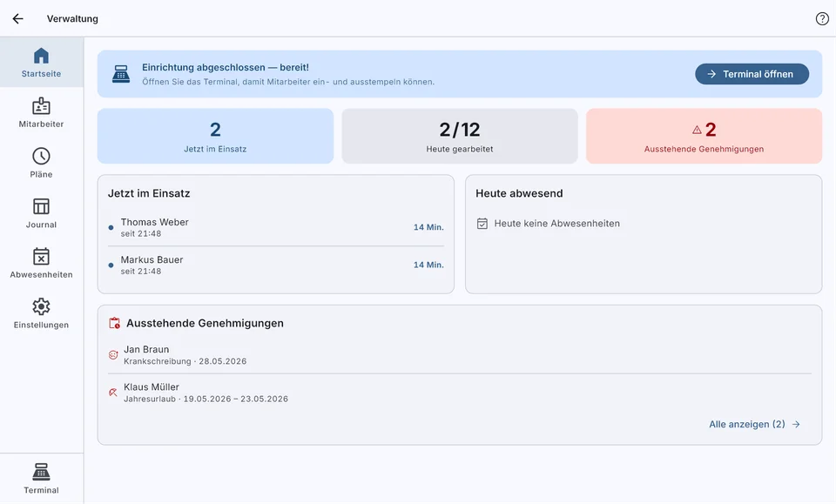Viewport: 836px width, 504px height.
Task: Click the vacation umbrella icon beside Klaus Müller
Action: [x=113, y=393]
